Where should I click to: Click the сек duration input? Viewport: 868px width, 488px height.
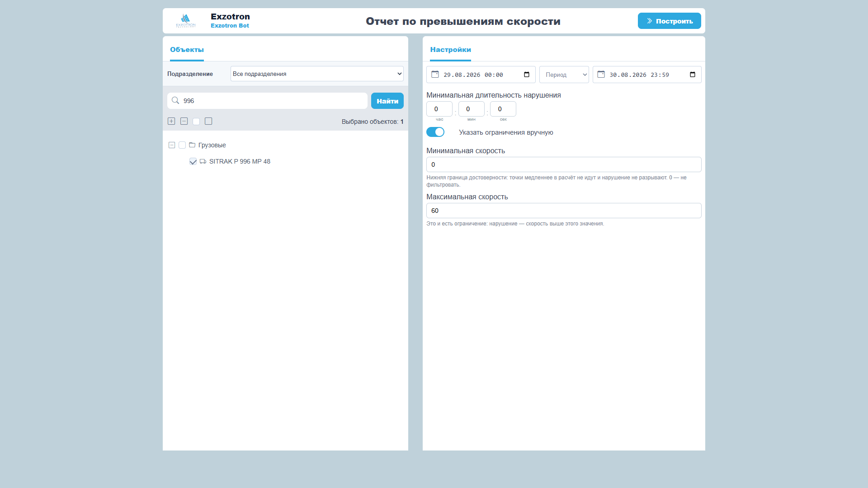tap(503, 109)
